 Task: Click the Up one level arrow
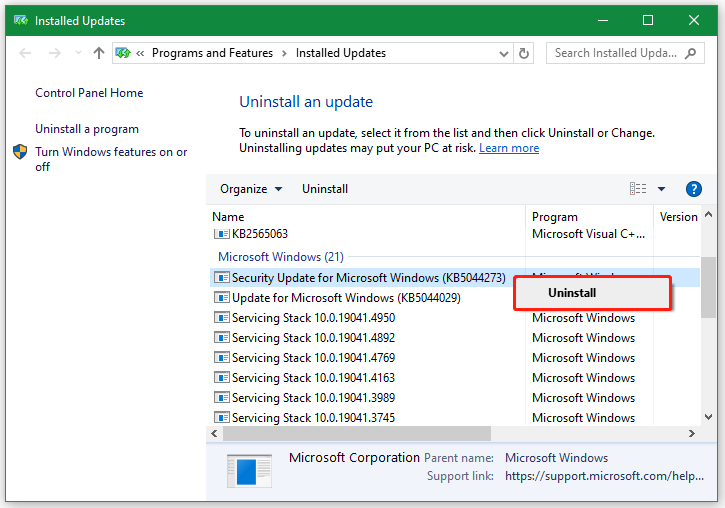(x=98, y=53)
